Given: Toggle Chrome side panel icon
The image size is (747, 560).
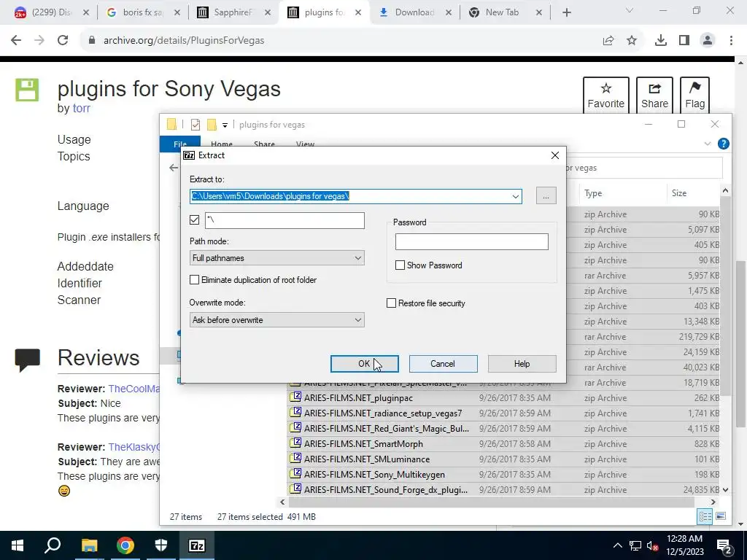Looking at the screenshot, I should coord(684,41).
